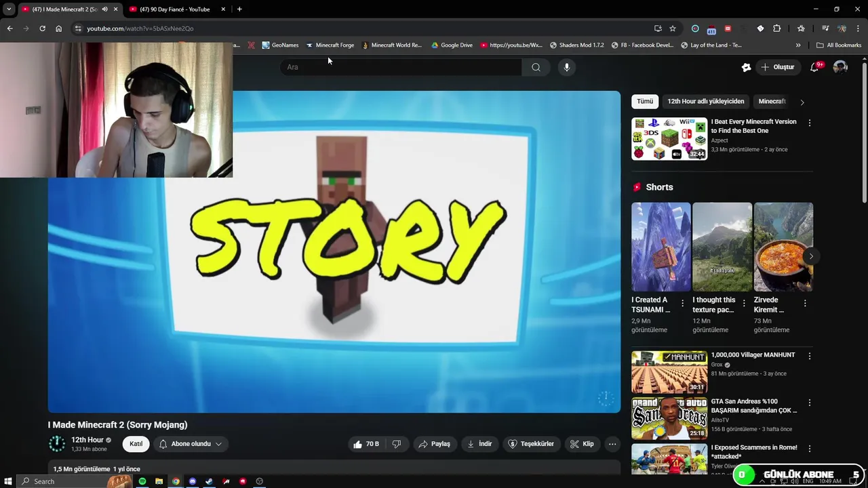Open Google Drive bookmark
Viewport: 868px width, 488px height.
point(452,45)
